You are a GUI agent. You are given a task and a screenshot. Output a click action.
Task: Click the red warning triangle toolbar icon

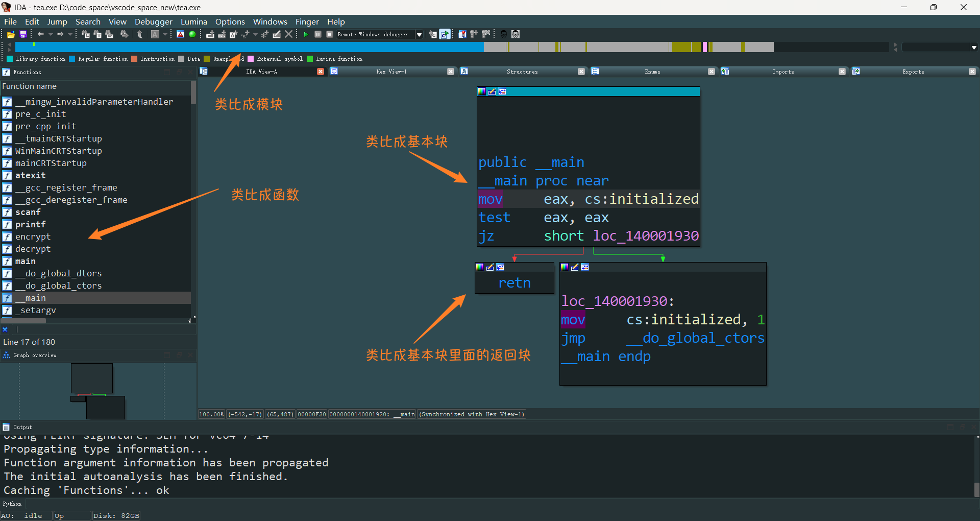pyautogui.click(x=180, y=34)
